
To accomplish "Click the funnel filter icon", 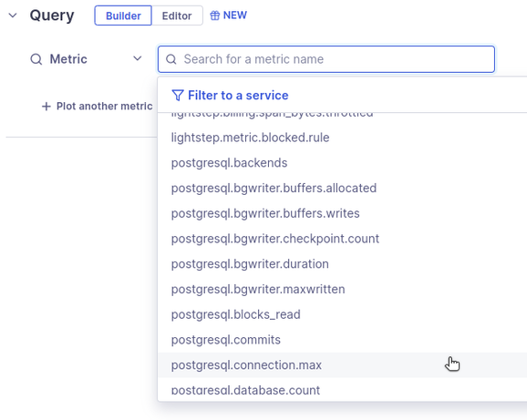I will [x=178, y=96].
